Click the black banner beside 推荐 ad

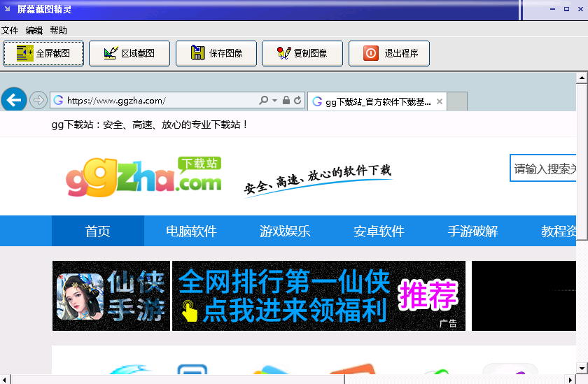click(524, 296)
